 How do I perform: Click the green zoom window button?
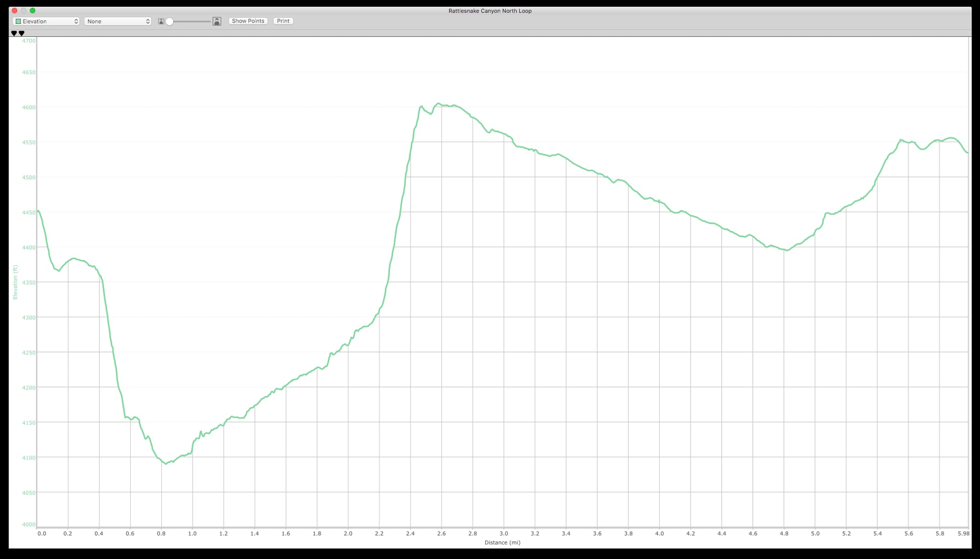click(x=33, y=11)
